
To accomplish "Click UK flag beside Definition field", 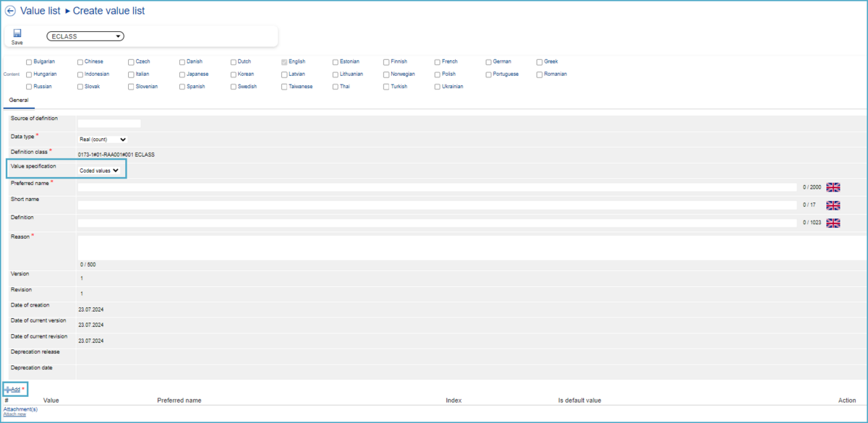I will pos(833,223).
